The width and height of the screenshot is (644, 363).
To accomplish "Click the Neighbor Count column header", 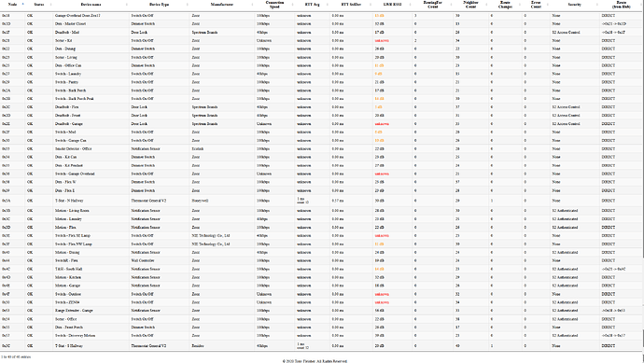I will pyautogui.click(x=470, y=5).
